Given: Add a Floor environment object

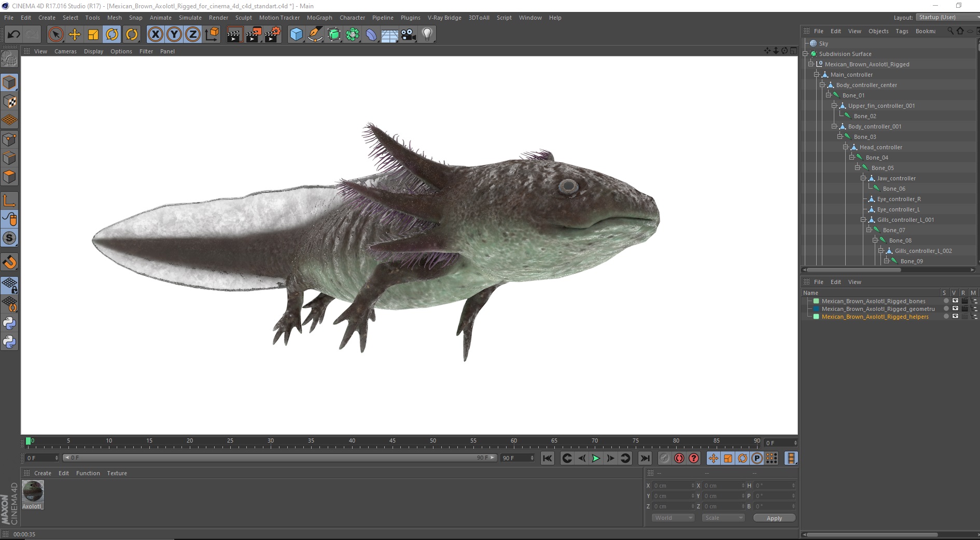Looking at the screenshot, I should [x=390, y=35].
